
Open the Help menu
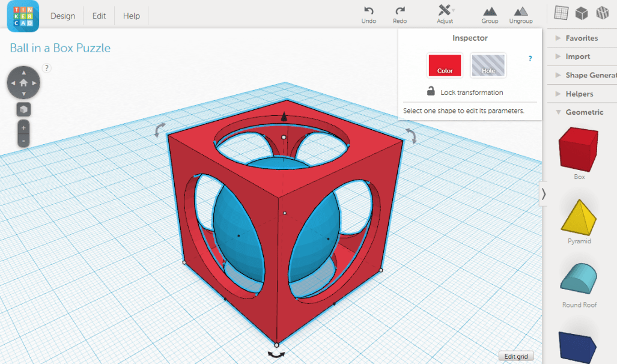(131, 16)
